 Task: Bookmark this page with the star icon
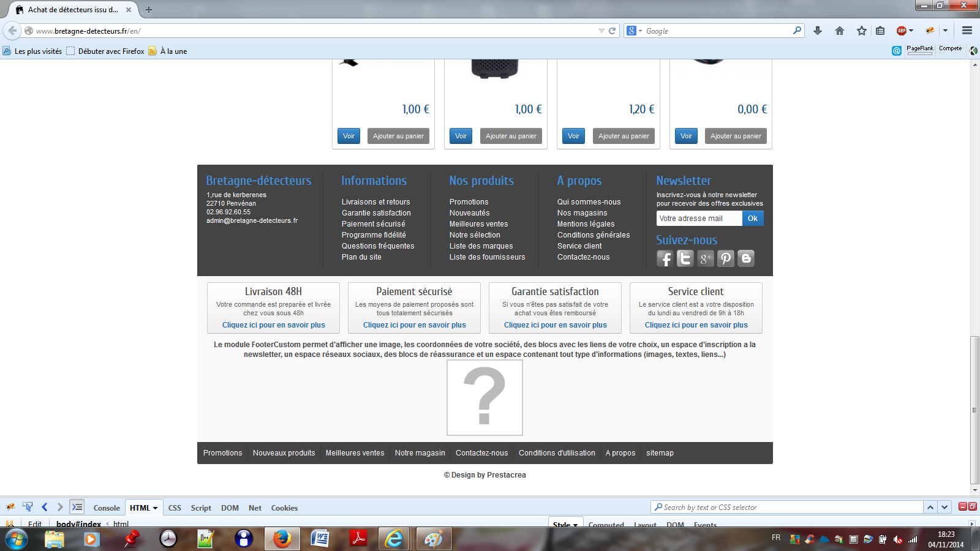[862, 31]
